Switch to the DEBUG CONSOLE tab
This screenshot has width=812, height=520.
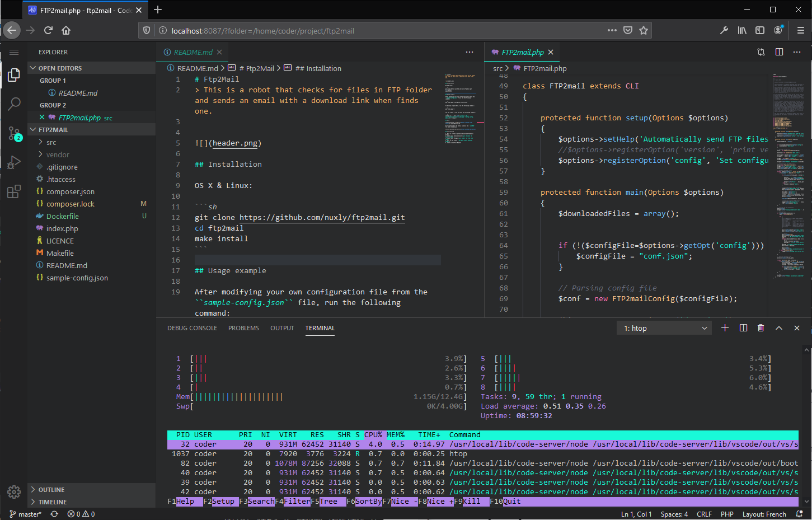pos(192,328)
